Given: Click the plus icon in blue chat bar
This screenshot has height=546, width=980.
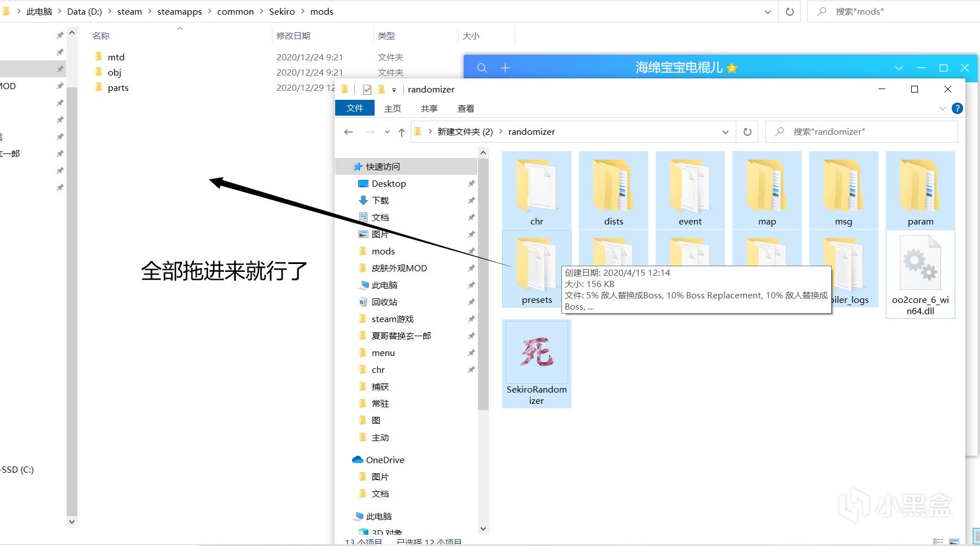Looking at the screenshot, I should (505, 68).
